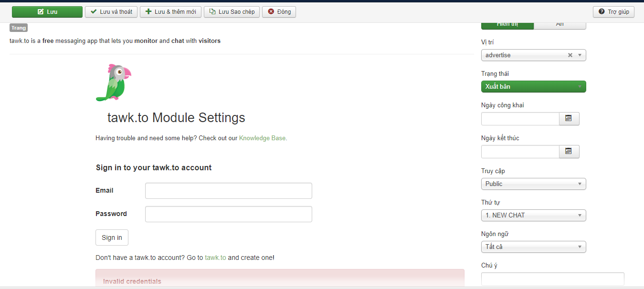644x289 pixels.
Task: Open the Vị trí advertise dropdown
Action: pyautogui.click(x=533, y=55)
